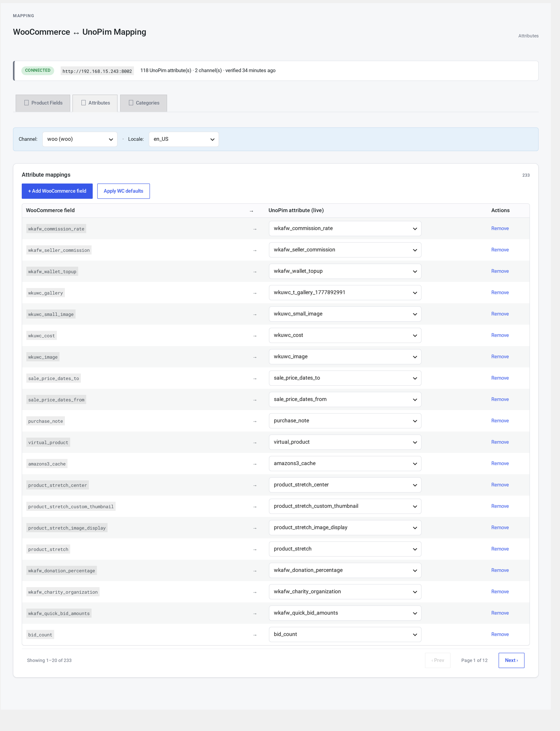Open UnoPim dropdown for wkafw_donation_percentage
The width and height of the screenshot is (560, 731).
coord(345,570)
